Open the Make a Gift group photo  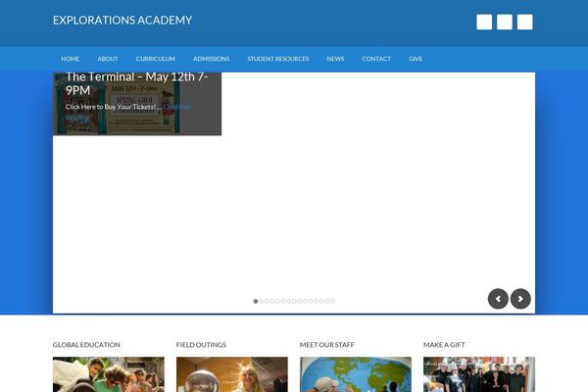point(479,374)
